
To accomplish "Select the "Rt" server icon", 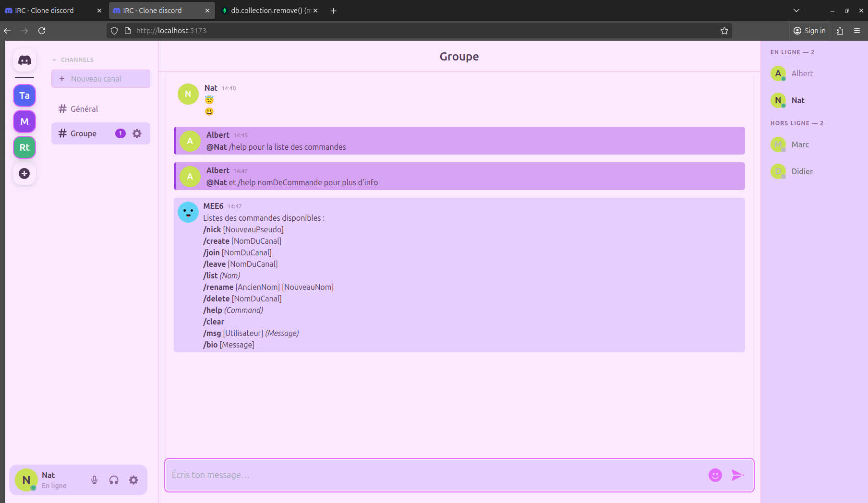I will click(24, 147).
